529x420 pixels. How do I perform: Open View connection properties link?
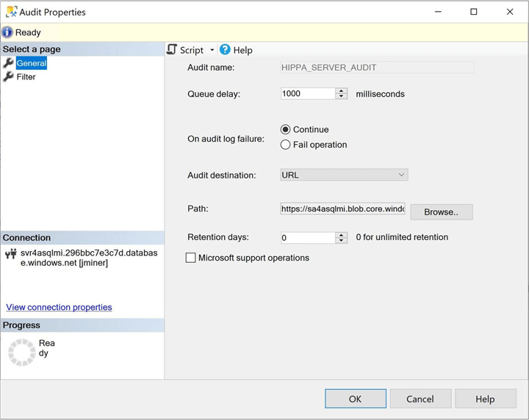tap(59, 307)
